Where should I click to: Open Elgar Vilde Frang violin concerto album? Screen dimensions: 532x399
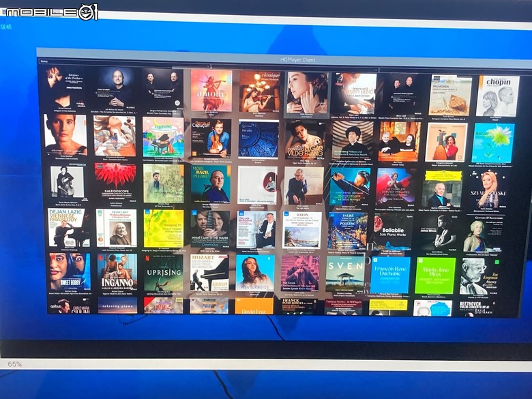click(x=306, y=140)
